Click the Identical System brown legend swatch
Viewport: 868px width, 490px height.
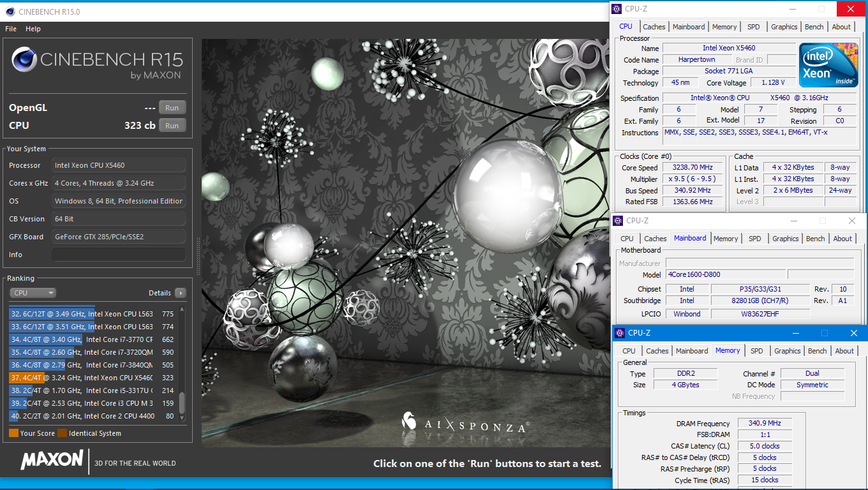62,433
